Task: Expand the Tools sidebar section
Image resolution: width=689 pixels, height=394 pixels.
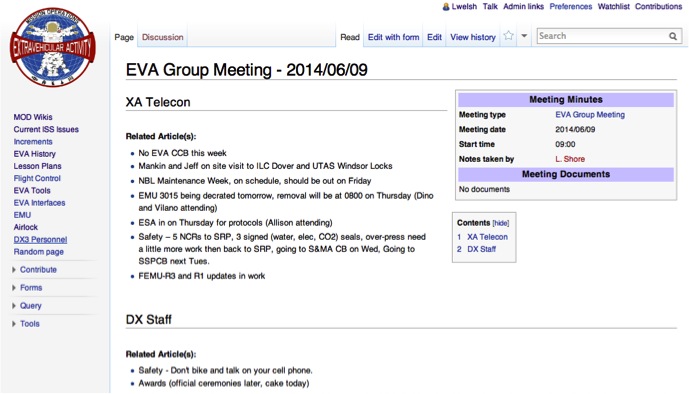Action: point(26,324)
